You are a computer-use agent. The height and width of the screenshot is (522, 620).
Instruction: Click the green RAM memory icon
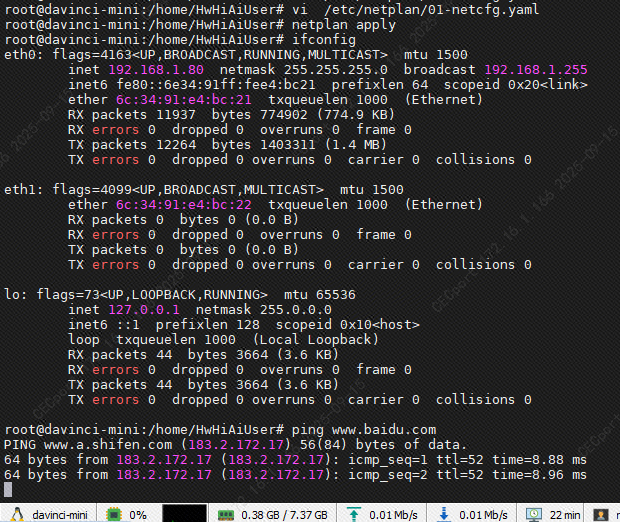[x=226, y=515]
